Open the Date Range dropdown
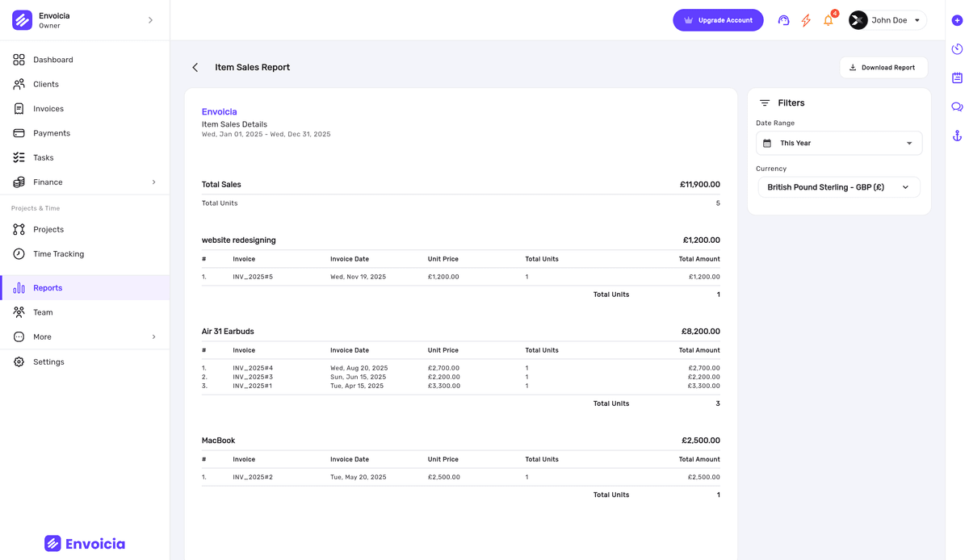Image resolution: width=969 pixels, height=560 pixels. tap(838, 143)
